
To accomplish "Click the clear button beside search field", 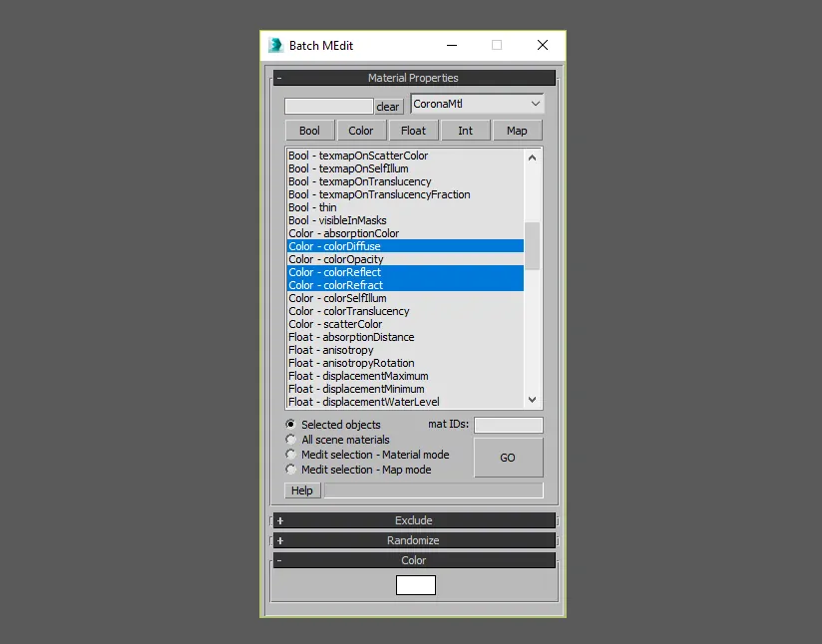I will [x=388, y=107].
